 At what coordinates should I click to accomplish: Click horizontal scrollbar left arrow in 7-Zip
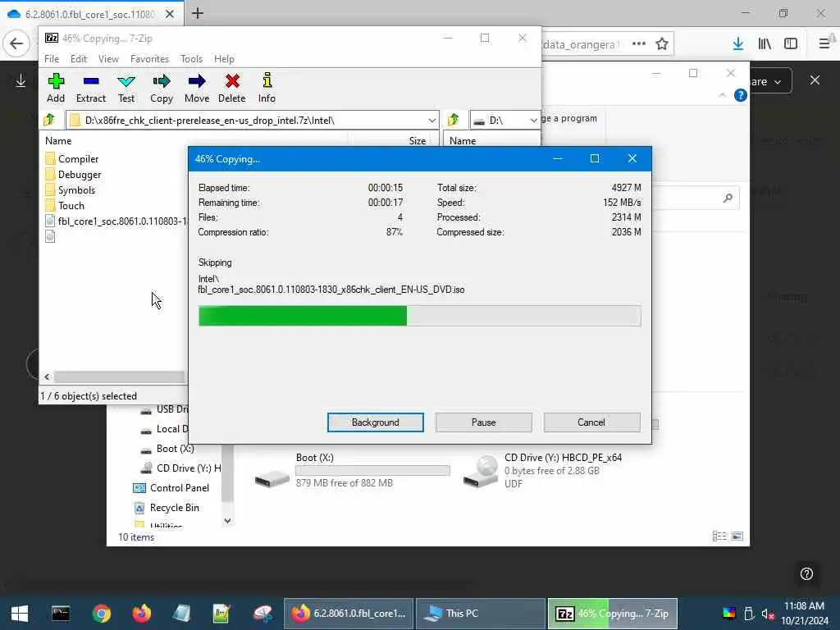[x=47, y=377]
